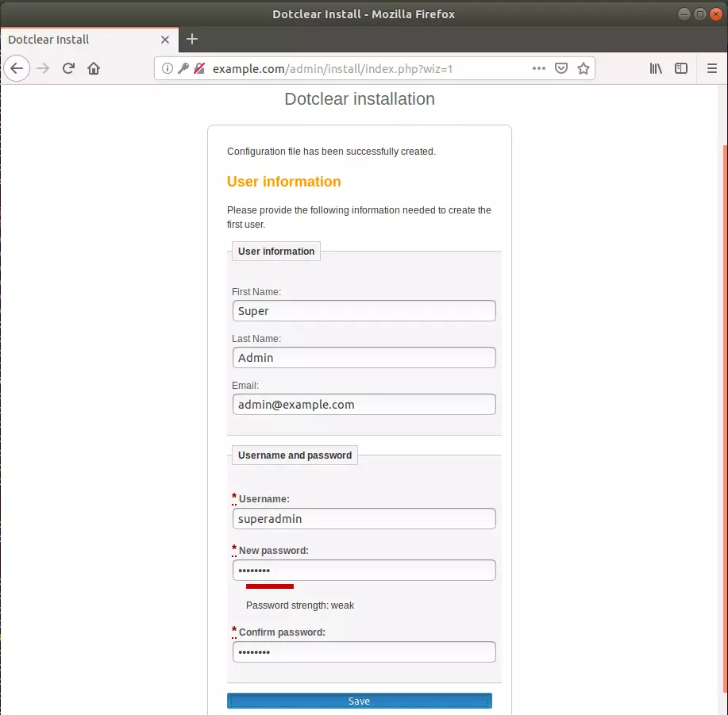Click the 'Confirm password:' label

click(x=282, y=632)
